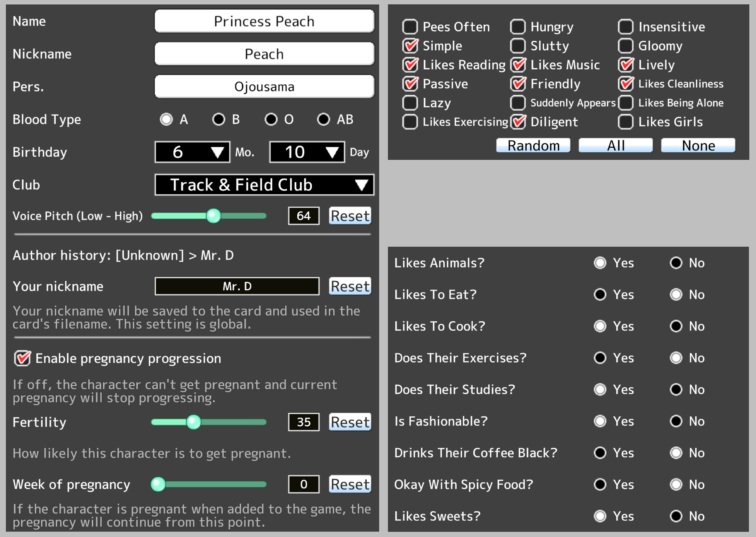Viewport: 756px width, 537px height.
Task: Click the Week of pregnancy value box
Action: click(304, 484)
